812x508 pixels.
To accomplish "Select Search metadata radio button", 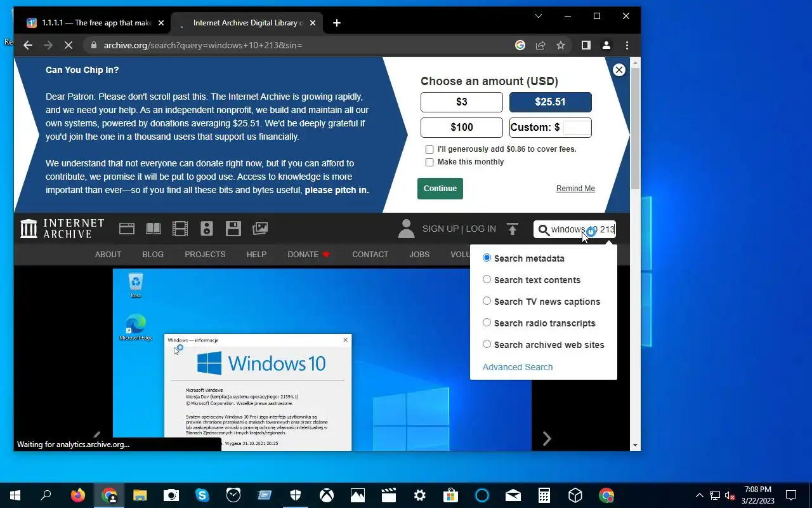I will coord(487,258).
